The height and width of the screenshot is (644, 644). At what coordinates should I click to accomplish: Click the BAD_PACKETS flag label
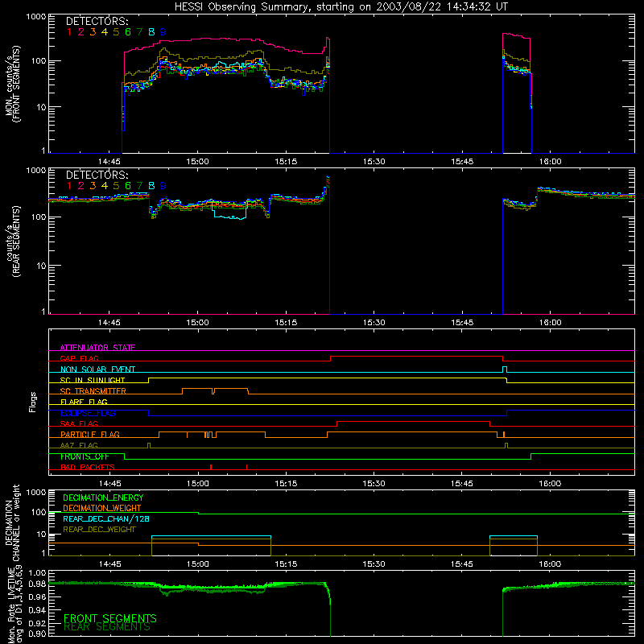(x=88, y=467)
